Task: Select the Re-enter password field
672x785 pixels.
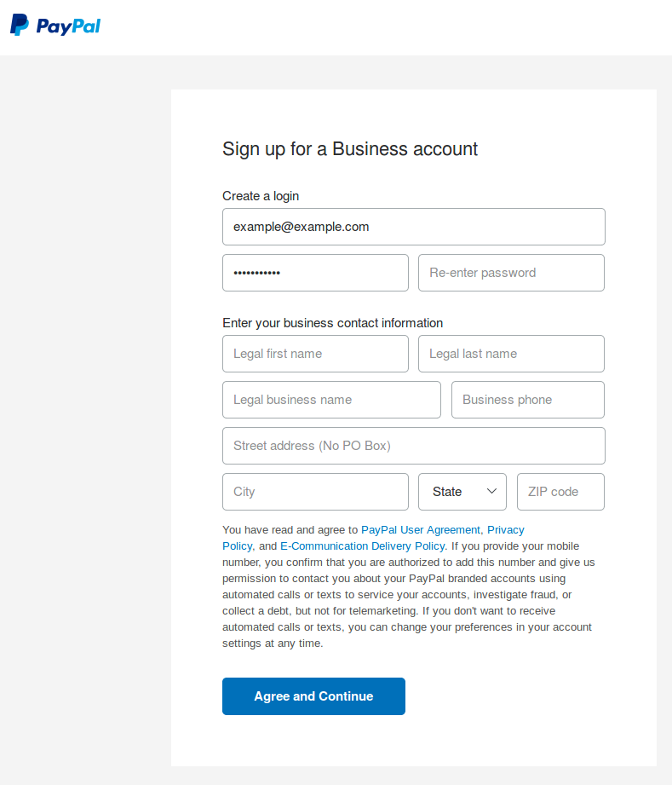Action: [x=511, y=273]
